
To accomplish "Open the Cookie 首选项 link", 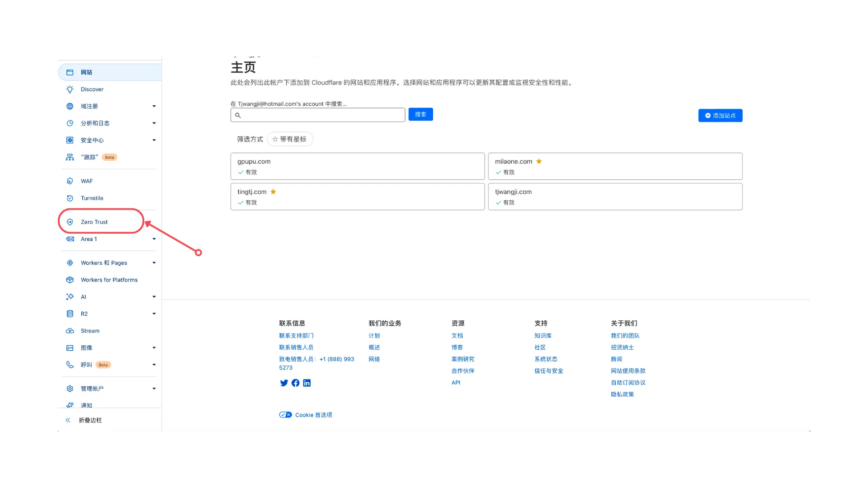I will point(313,415).
